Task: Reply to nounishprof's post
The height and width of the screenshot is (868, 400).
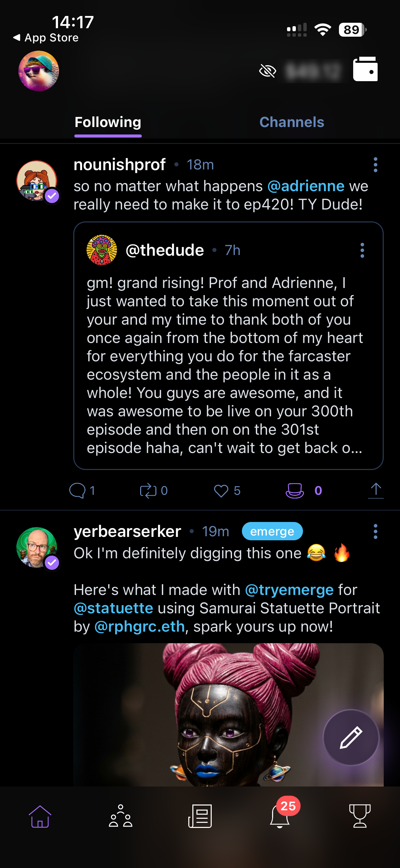Action: pyautogui.click(x=78, y=491)
